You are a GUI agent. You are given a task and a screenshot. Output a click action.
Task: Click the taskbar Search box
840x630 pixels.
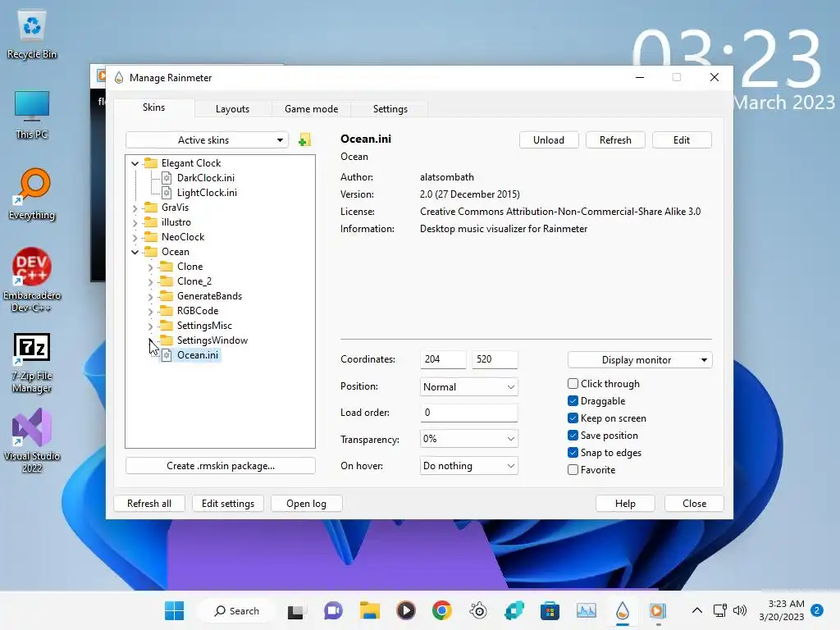point(236,610)
